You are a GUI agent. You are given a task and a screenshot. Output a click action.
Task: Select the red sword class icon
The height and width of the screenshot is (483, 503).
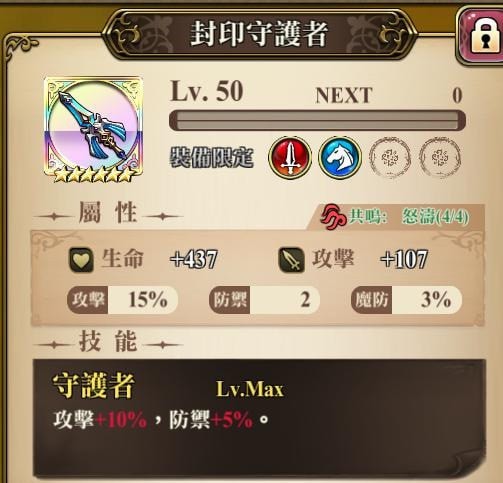pos(290,157)
